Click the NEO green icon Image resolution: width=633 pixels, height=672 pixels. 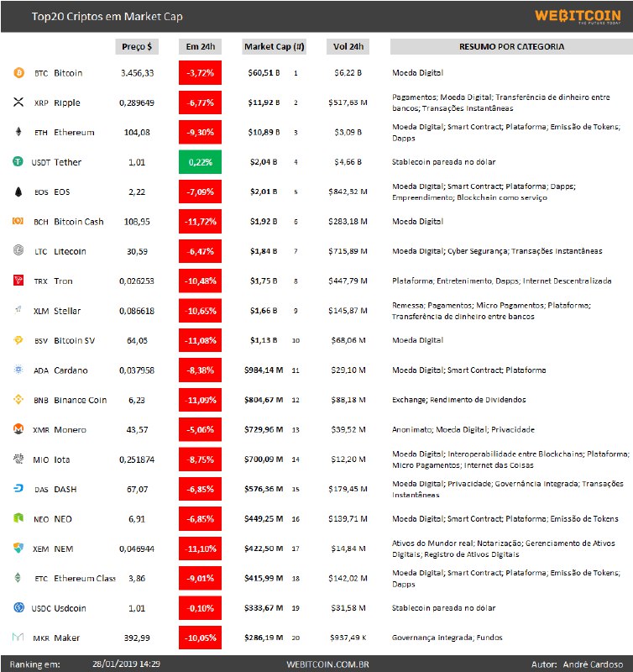click(18, 518)
